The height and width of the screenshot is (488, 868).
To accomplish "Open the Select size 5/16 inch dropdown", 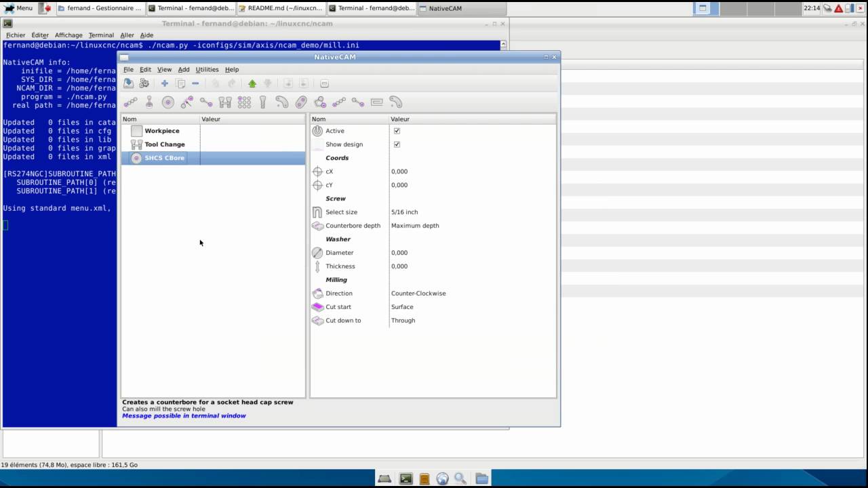I will tap(473, 212).
